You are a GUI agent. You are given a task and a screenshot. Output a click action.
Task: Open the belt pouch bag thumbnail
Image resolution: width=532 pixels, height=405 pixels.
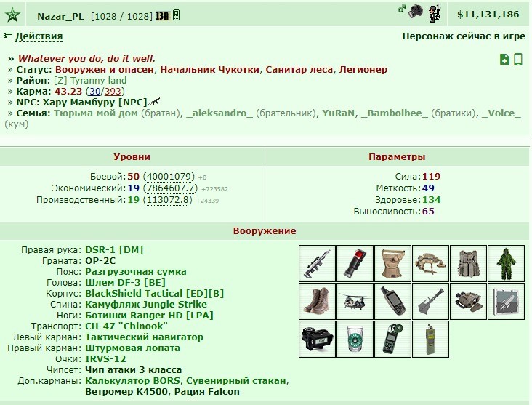[x=393, y=263]
